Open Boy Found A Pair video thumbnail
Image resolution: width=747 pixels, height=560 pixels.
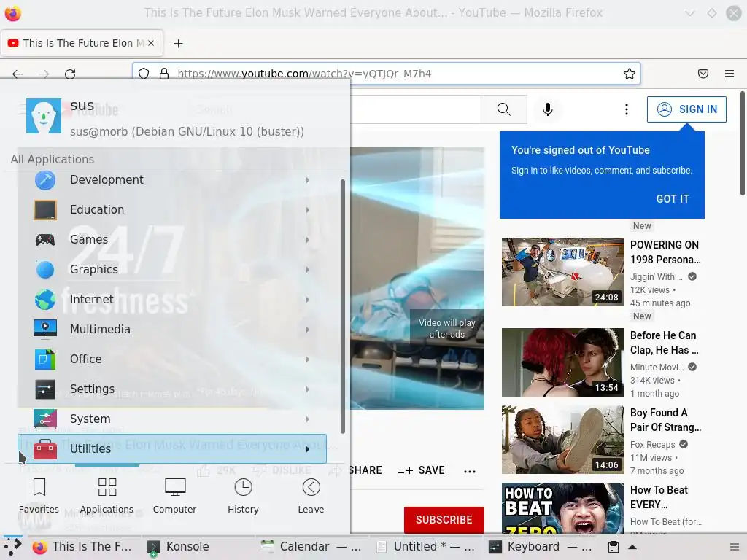563,440
